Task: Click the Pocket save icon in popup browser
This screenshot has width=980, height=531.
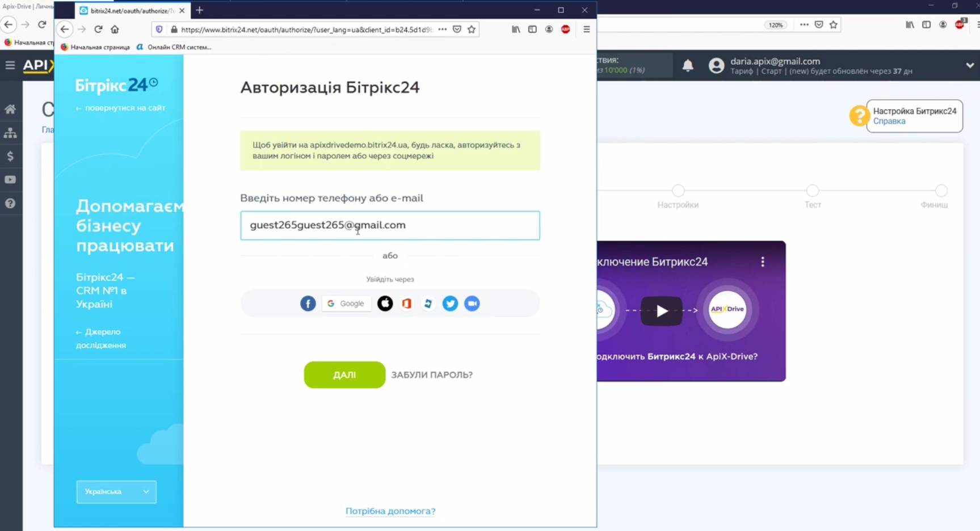Action: 457,29
